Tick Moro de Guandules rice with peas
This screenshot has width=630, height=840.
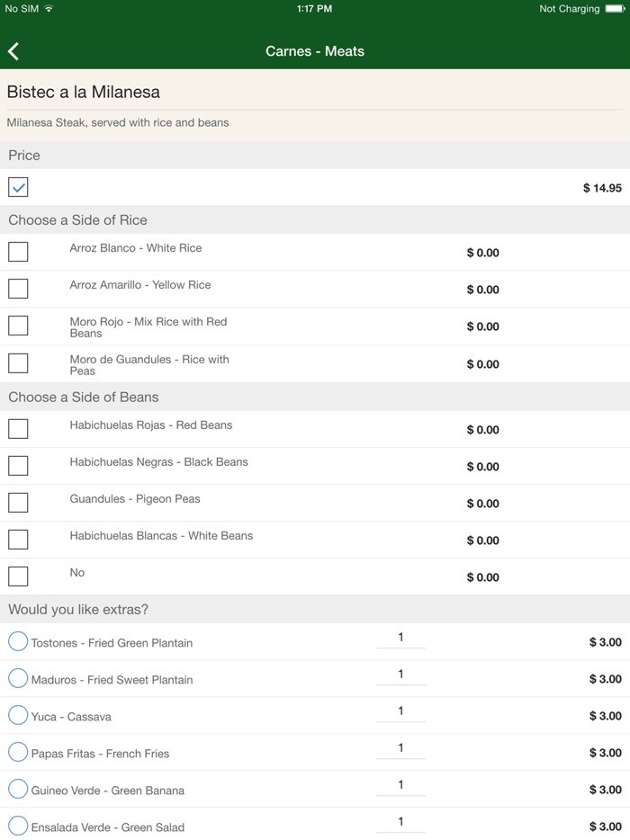click(18, 363)
